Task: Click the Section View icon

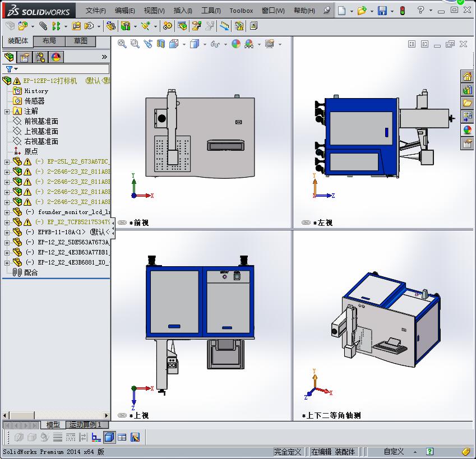Action: [x=161, y=44]
